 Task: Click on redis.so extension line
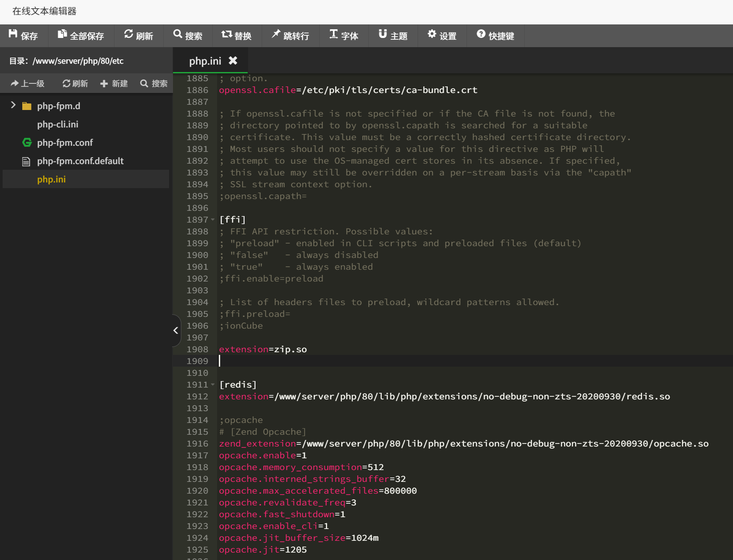pos(445,396)
